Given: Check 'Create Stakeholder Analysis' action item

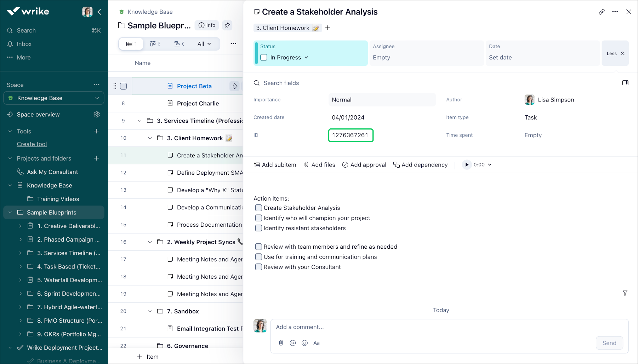Looking at the screenshot, I should [259, 208].
